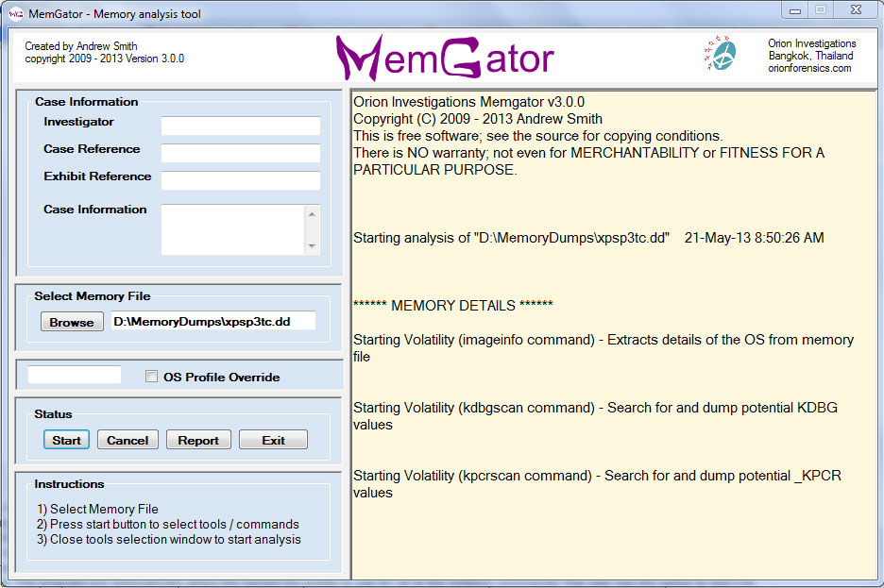This screenshot has width=884, height=588.
Task: Click the 'Select Memory File' instruction line
Action: pyautogui.click(x=97, y=509)
